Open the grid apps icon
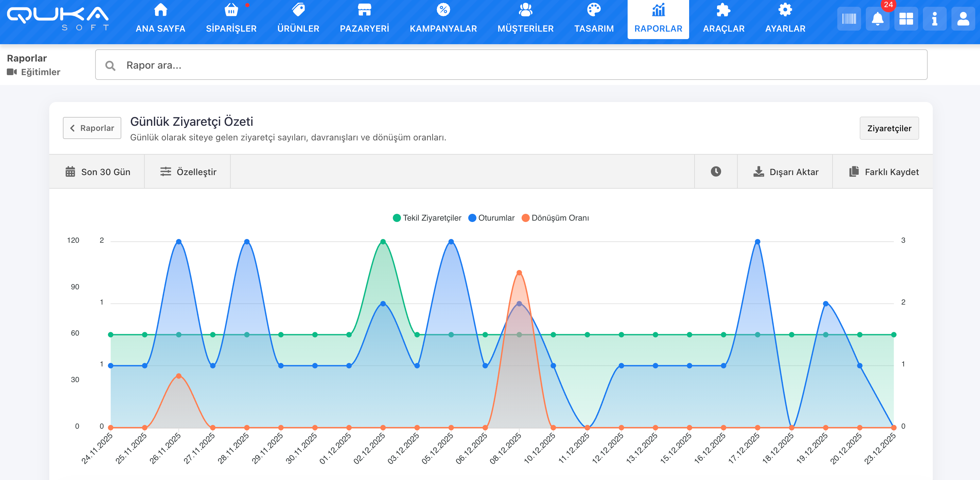The image size is (980, 480). 906,19
